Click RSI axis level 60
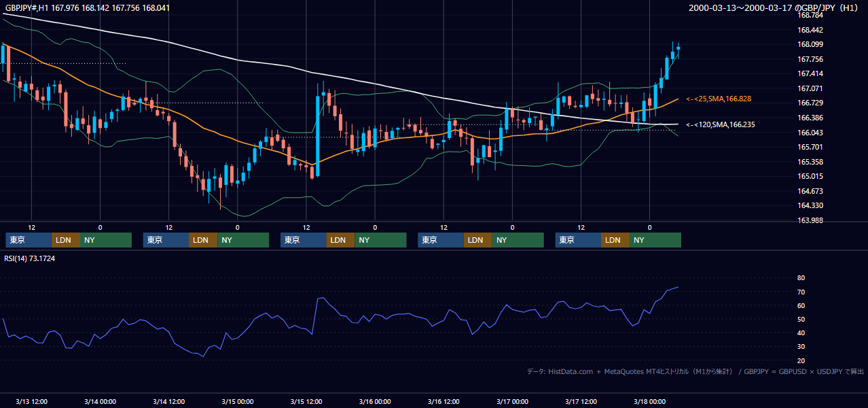The height and width of the screenshot is (408, 868). [801, 306]
